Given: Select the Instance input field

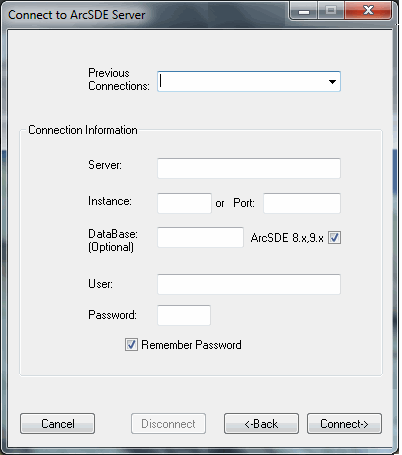Looking at the screenshot, I should click(184, 203).
